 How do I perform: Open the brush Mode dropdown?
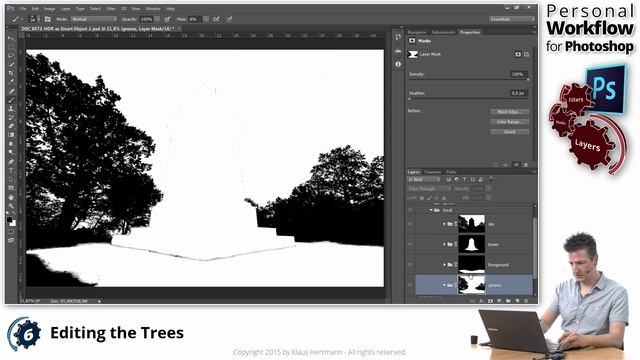[93, 19]
